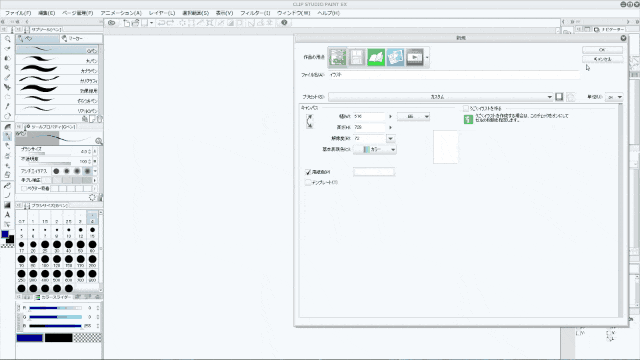Click the transparent color swatch

coord(88,338)
